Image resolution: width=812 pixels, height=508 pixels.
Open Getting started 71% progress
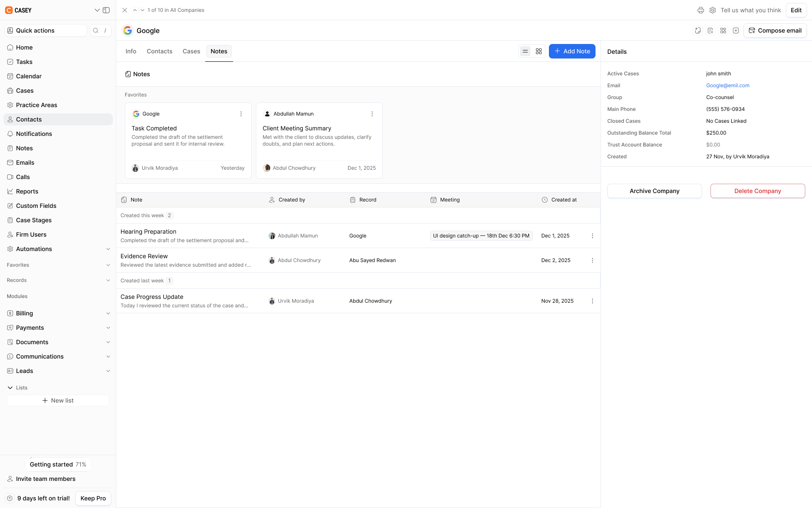coord(58,464)
